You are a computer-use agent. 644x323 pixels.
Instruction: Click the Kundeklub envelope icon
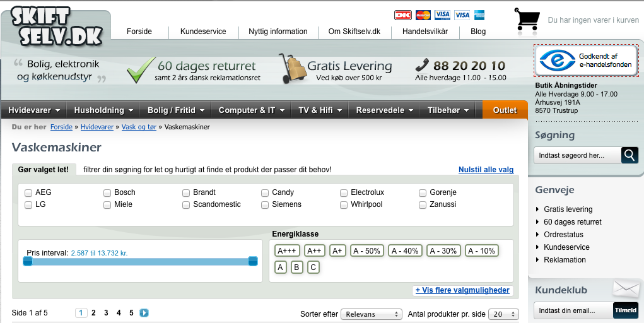tap(626, 289)
